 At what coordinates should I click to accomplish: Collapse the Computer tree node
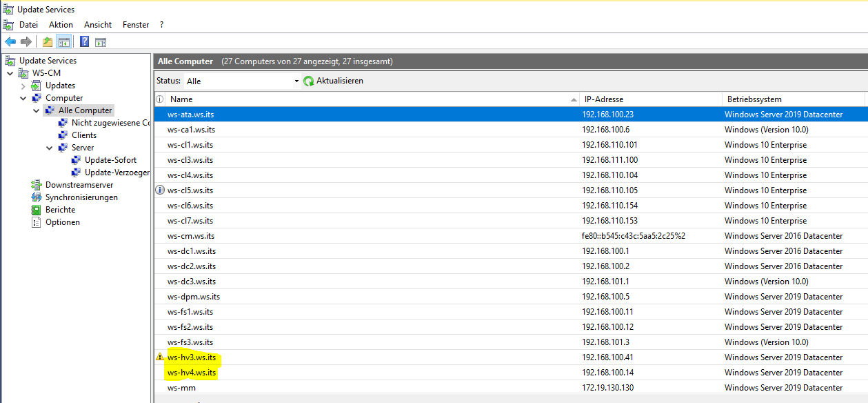click(x=23, y=98)
